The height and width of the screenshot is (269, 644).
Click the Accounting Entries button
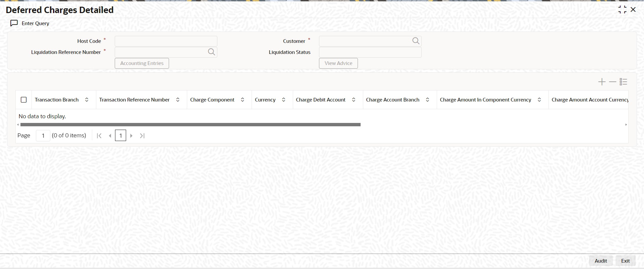[142, 63]
